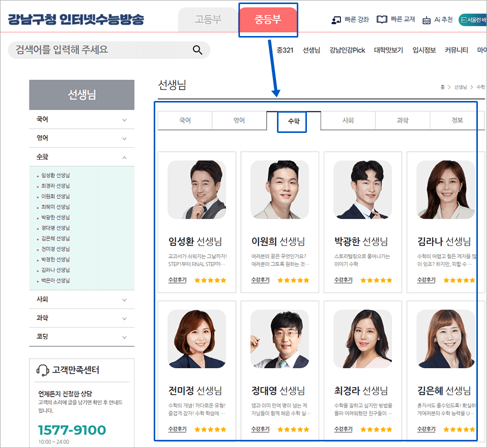Open 김은혜 선생님 sidebar link

[x=55, y=238]
